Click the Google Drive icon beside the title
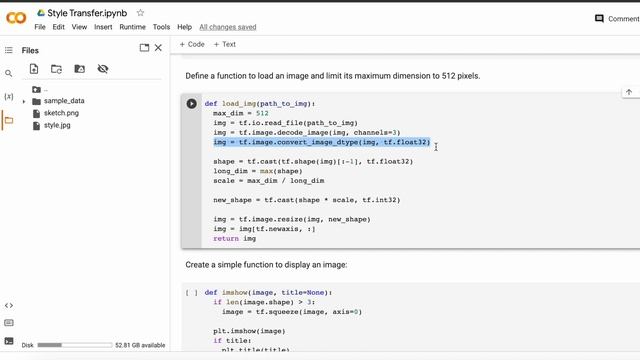This screenshot has width=640, height=360. (41, 13)
